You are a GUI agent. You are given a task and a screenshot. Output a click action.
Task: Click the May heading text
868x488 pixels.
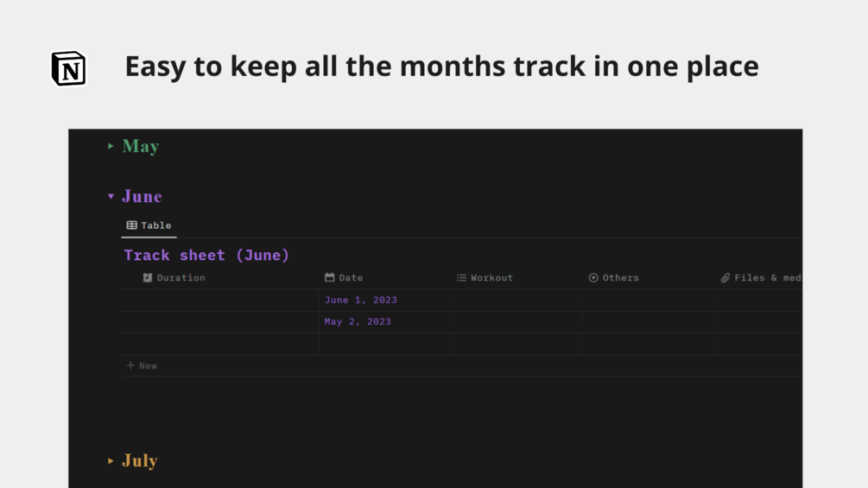[141, 147]
